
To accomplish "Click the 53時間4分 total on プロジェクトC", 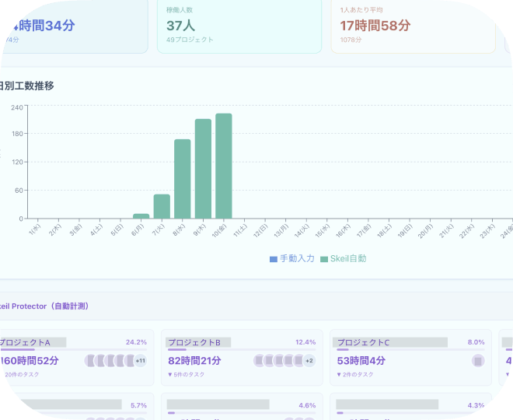I will 361,361.
